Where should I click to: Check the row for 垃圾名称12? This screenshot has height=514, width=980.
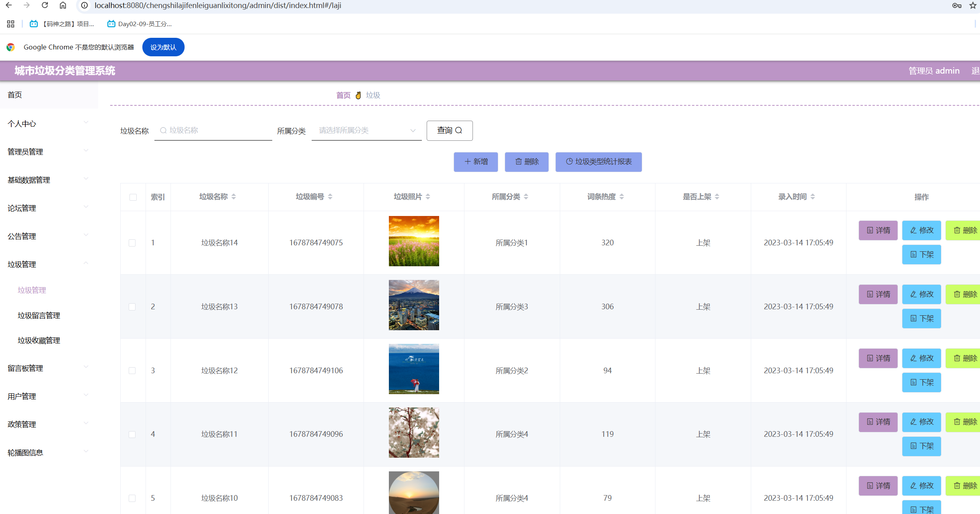click(x=132, y=370)
